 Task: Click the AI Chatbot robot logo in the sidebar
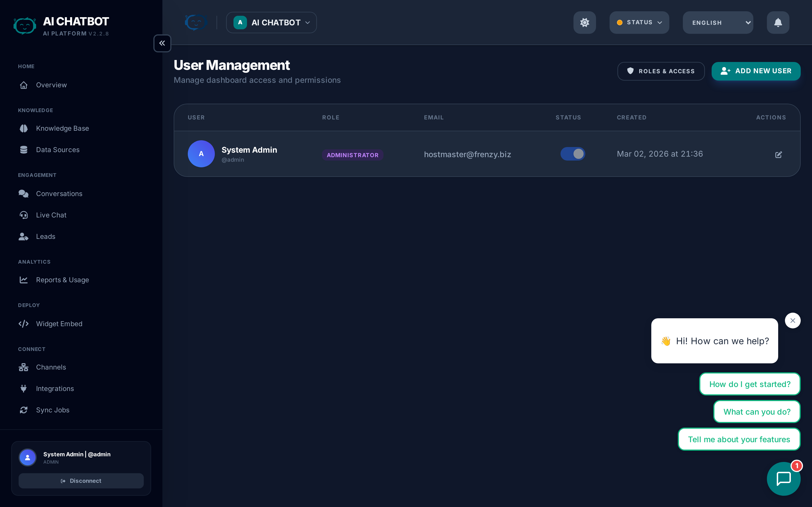click(x=25, y=26)
